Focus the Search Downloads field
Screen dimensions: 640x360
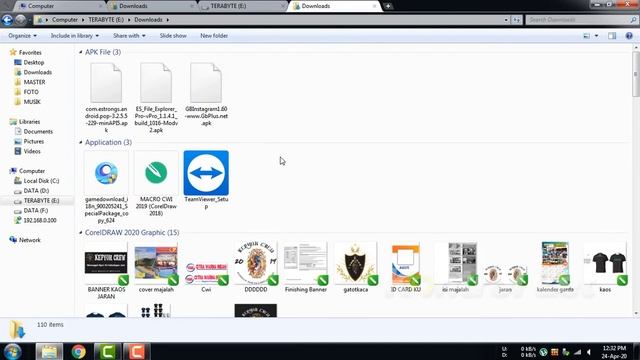point(582,20)
